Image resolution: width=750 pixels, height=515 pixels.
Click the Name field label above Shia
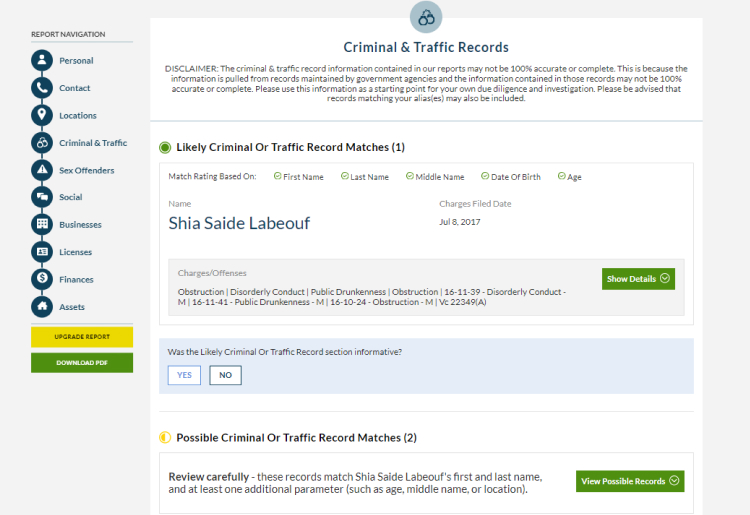(179, 204)
